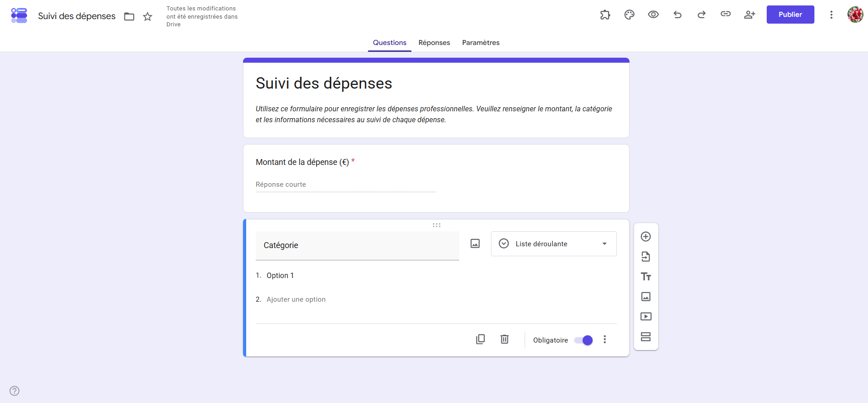This screenshot has height=403, width=868.
Task: Add a section from side toolbar
Action: (x=645, y=337)
